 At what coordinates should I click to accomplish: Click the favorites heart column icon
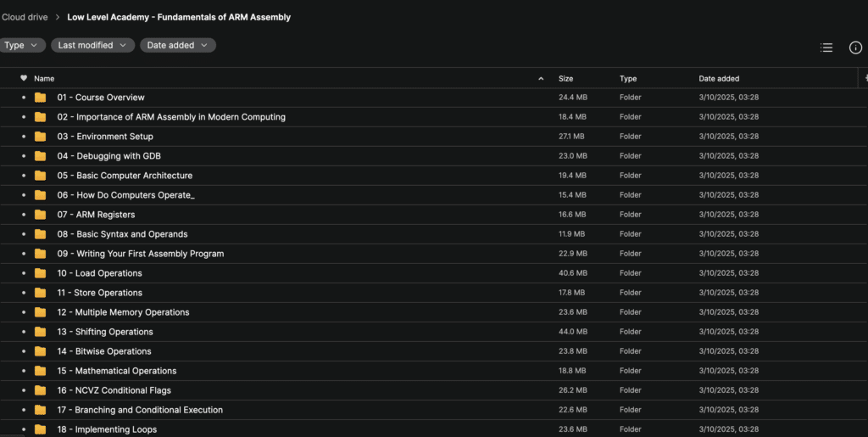23,78
